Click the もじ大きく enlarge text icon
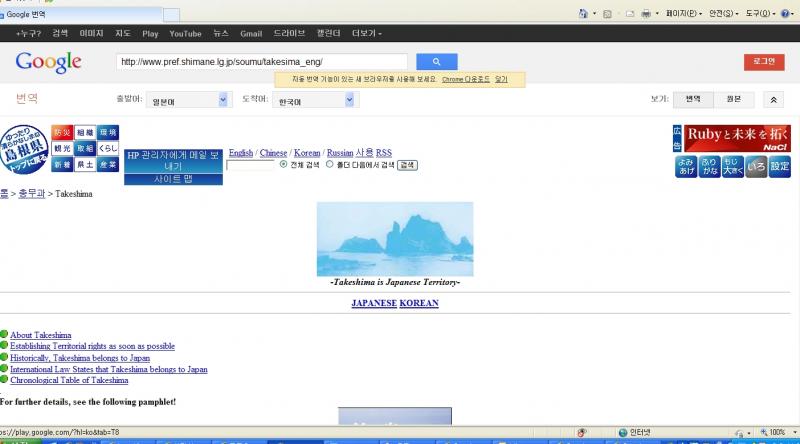800x444 pixels. pos(732,166)
